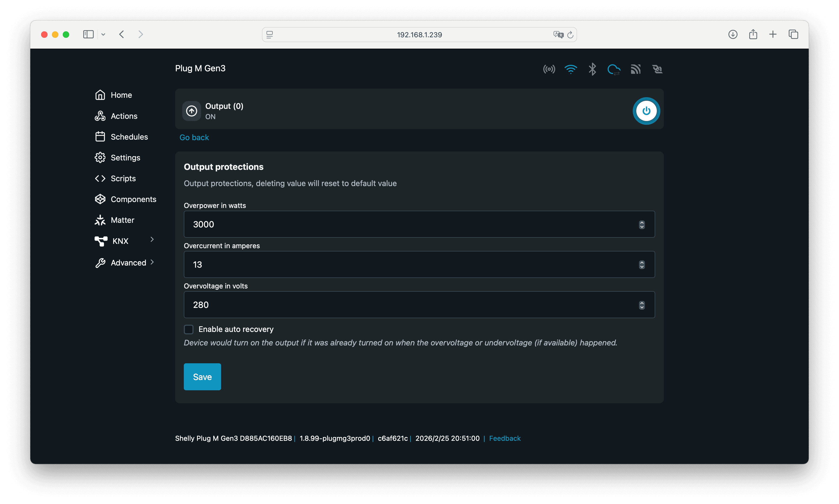Click the Go back link
Viewport: 839px width, 504px height.
(x=194, y=137)
